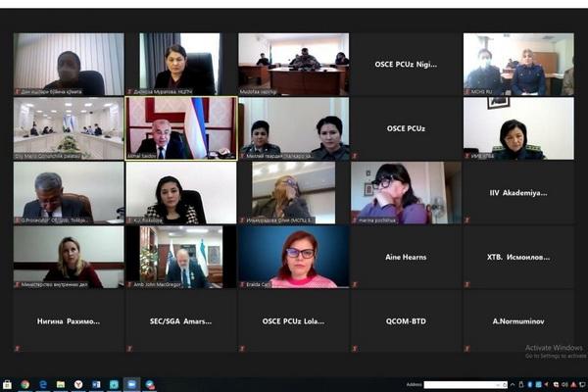Click the muted mic indicator on A.Normuminov tile

coord(467,349)
